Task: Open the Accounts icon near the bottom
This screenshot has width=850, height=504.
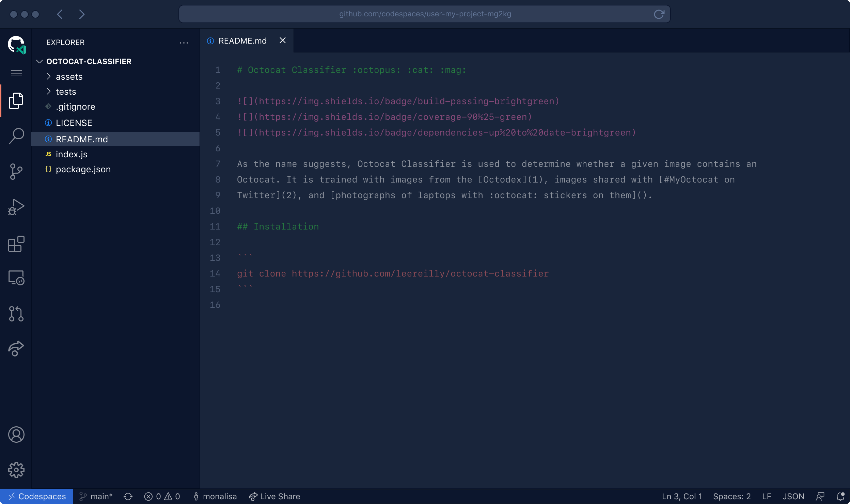Action: (x=16, y=434)
